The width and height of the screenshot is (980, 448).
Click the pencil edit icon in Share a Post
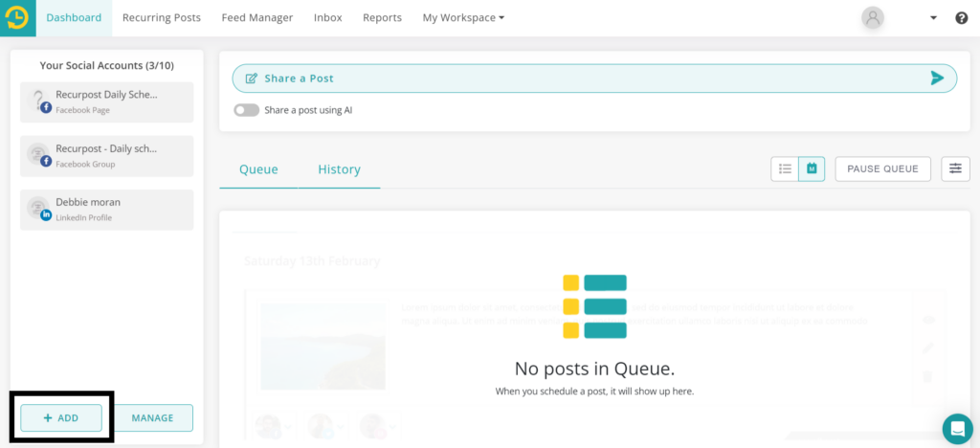(252, 78)
